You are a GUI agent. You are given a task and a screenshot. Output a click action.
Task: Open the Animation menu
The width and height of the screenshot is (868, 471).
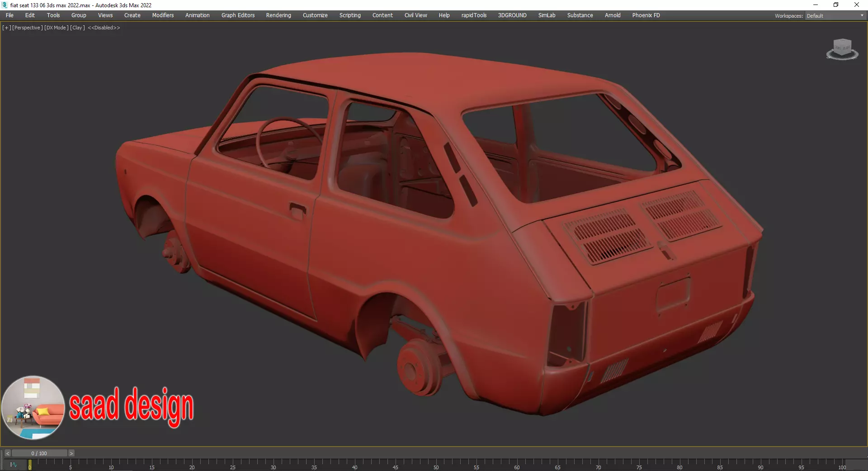[x=198, y=15]
